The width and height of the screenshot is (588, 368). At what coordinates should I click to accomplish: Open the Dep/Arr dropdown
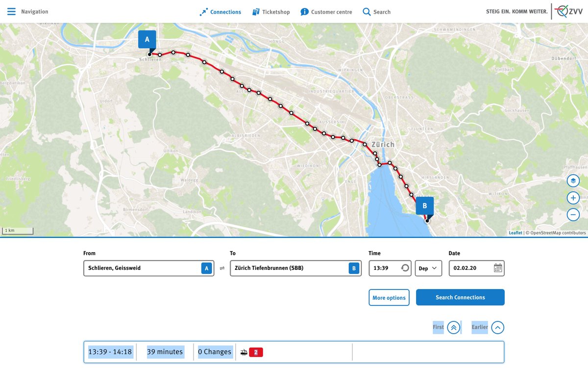[428, 268]
